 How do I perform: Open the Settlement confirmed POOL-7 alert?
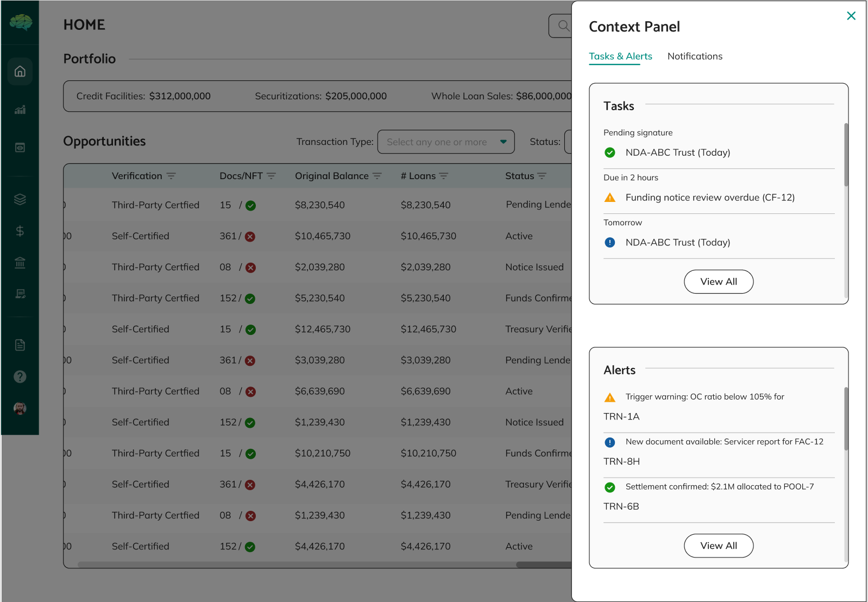click(719, 487)
